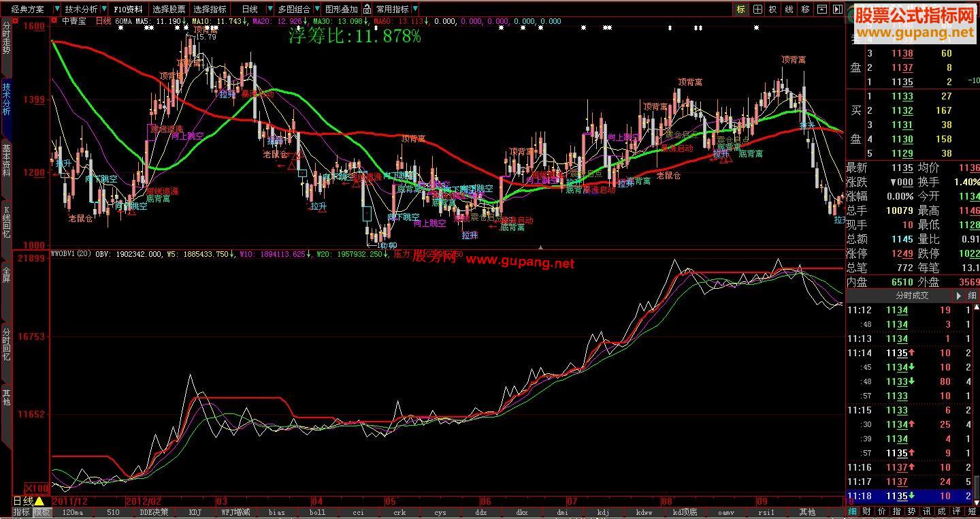
Task: Click the 选择股票 button
Action: point(169,10)
